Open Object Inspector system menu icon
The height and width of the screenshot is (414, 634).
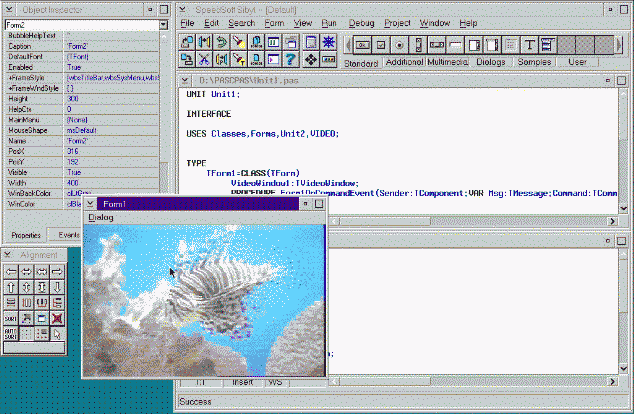pyautogui.click(x=9, y=9)
